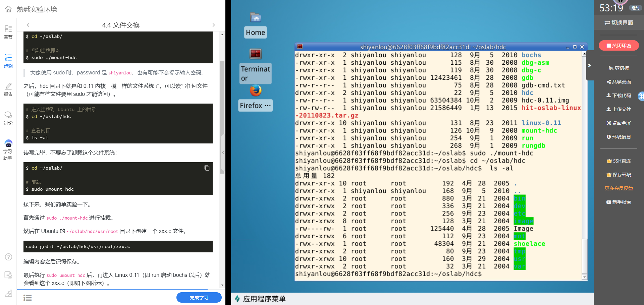Open the 报告 report sidebar panel
The height and width of the screenshot is (305, 644).
click(x=8, y=89)
